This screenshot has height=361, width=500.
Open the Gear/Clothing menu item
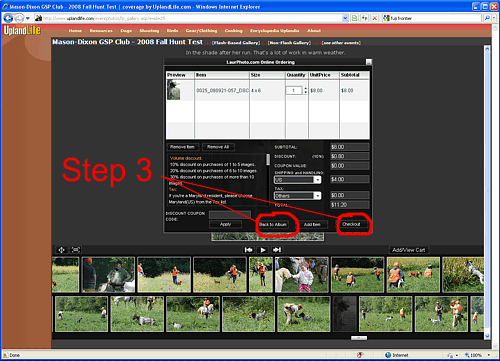tap(201, 31)
